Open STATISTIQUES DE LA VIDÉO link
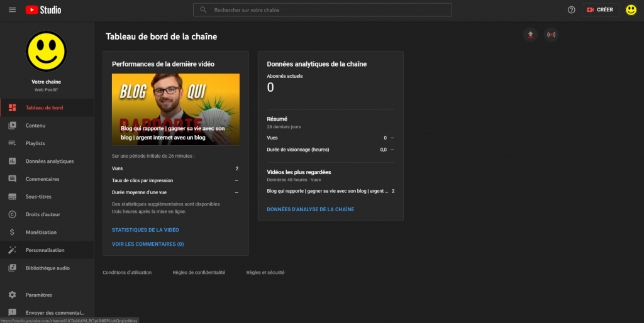This screenshot has width=644, height=323. click(145, 230)
